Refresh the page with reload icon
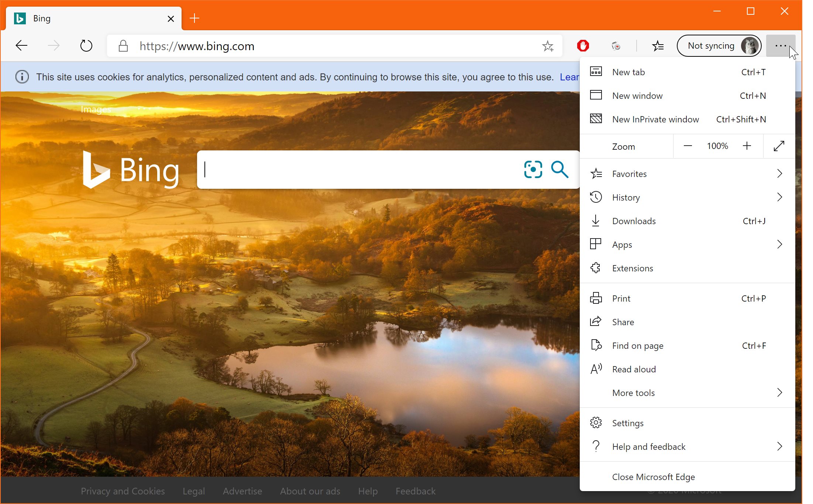 click(x=86, y=46)
